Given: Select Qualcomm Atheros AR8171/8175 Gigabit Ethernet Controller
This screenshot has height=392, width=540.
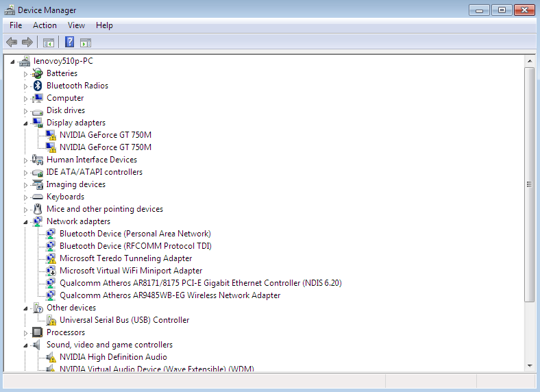Looking at the screenshot, I should click(x=200, y=283).
